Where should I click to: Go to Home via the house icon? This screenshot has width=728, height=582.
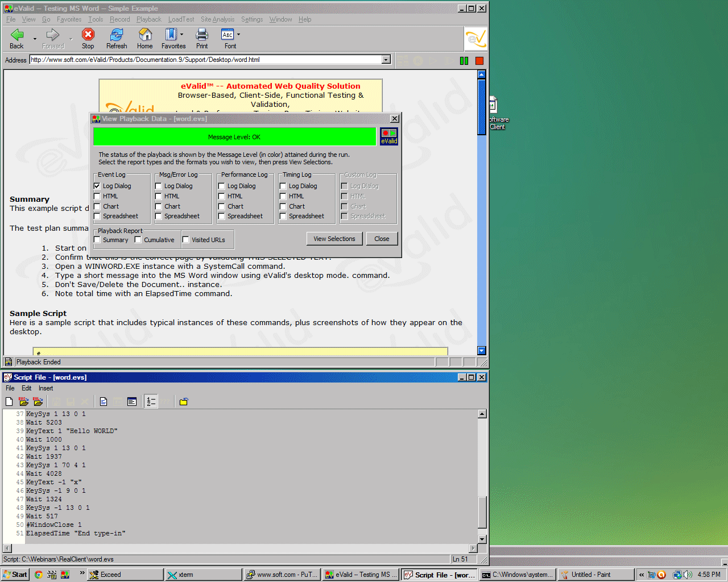145,35
